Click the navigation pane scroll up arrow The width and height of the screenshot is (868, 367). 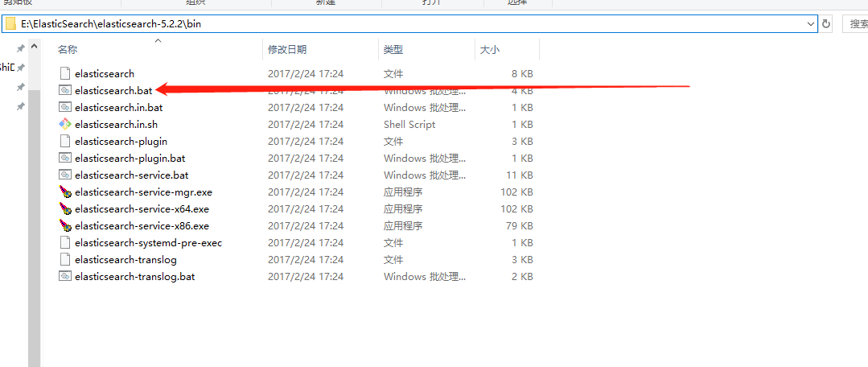click(x=35, y=47)
